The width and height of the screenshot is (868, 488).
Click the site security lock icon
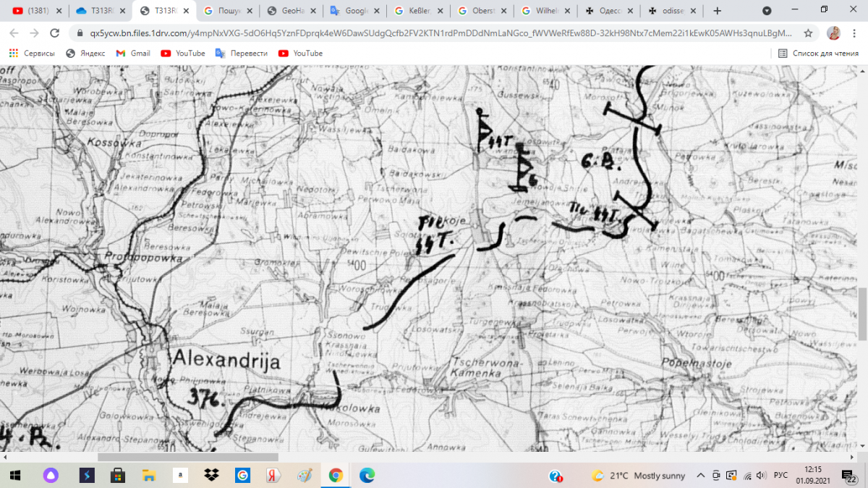pyautogui.click(x=80, y=33)
